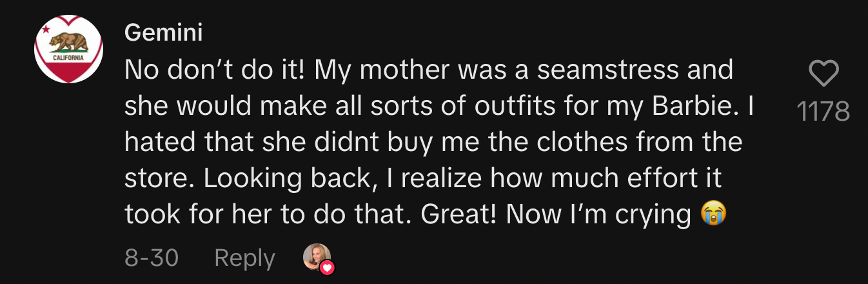Click the 8-30 comment date
Screen dimensions: 868x284
click(152, 258)
